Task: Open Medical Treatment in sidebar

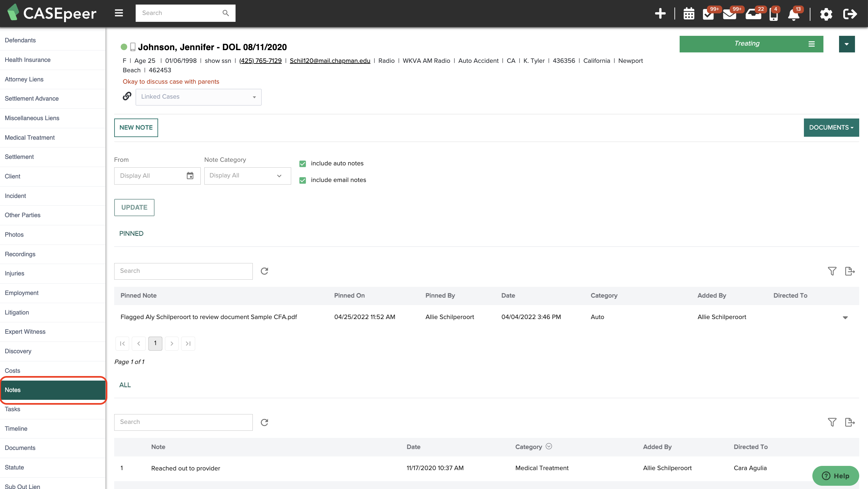Action: pyautogui.click(x=53, y=138)
